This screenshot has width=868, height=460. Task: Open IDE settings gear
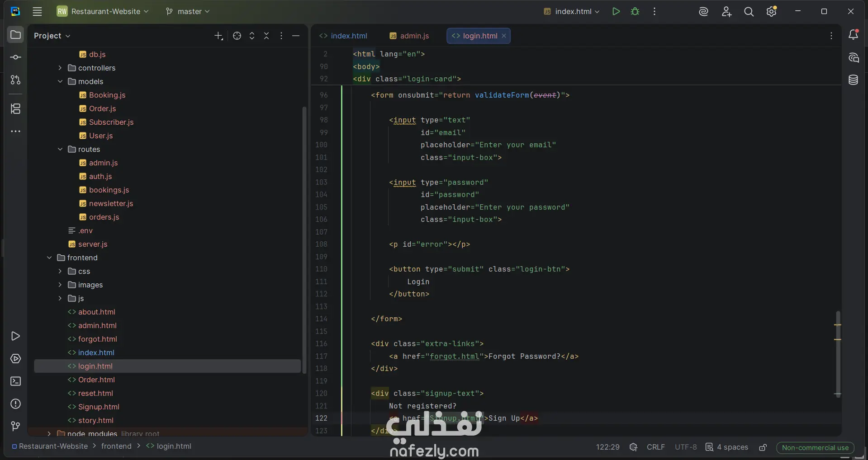[772, 11]
